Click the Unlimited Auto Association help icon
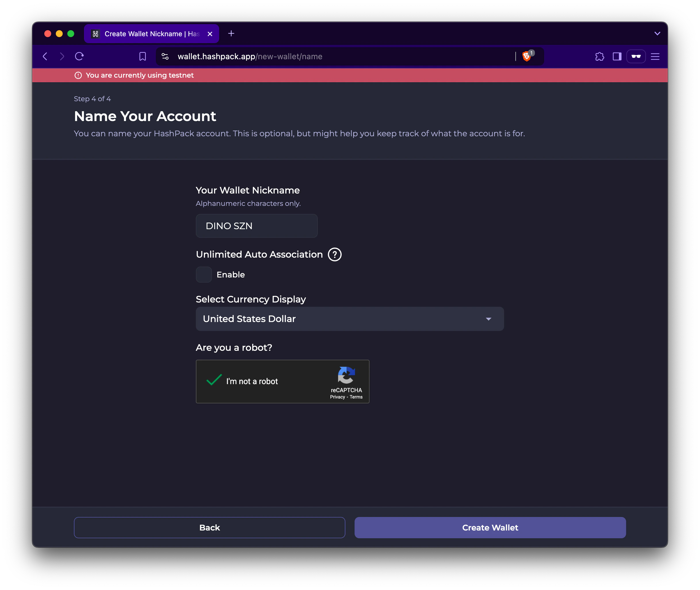 pyautogui.click(x=334, y=254)
